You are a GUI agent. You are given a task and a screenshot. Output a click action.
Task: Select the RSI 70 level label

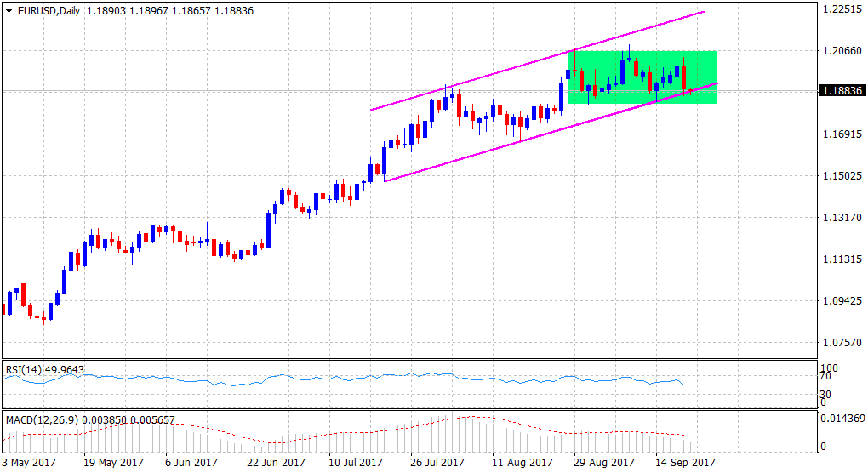point(825,376)
